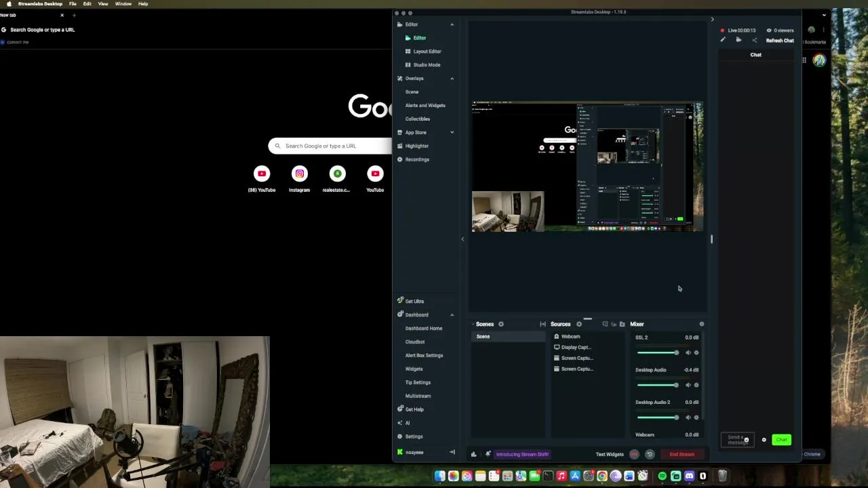Image resolution: width=868 pixels, height=488 pixels.
Task: Open Alerts and Widgets in sidebar
Action: [425, 106]
